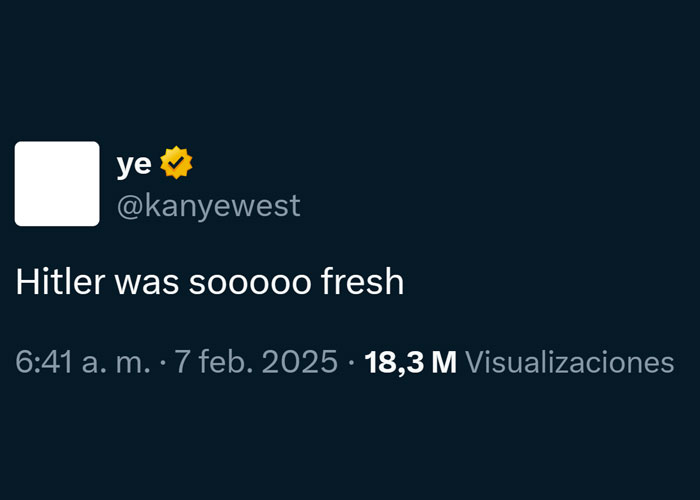Click the white profile picture avatar
Viewport: 700px width, 500px height.
[x=57, y=184]
